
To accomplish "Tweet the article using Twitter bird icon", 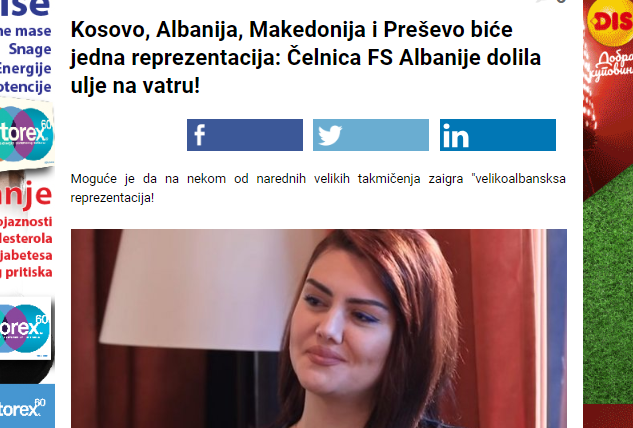I will coord(371,135).
